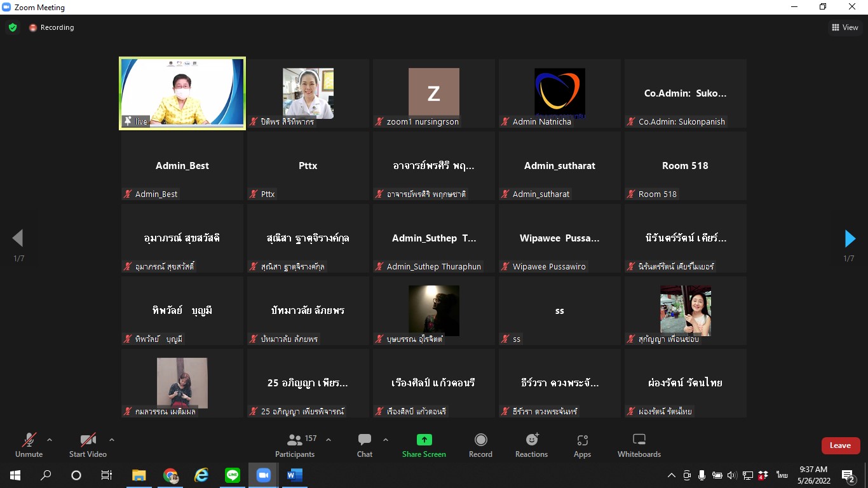Open LINE from the taskbar

pos(233,475)
